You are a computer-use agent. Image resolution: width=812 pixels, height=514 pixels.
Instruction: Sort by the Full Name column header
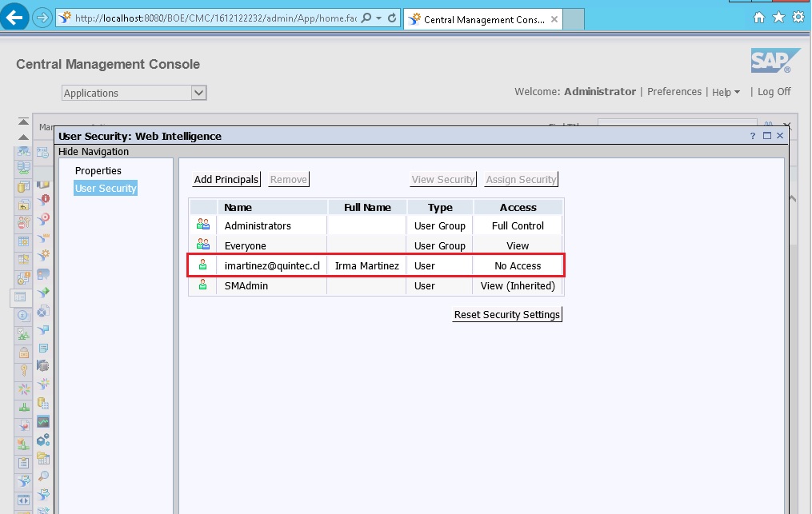tap(367, 207)
